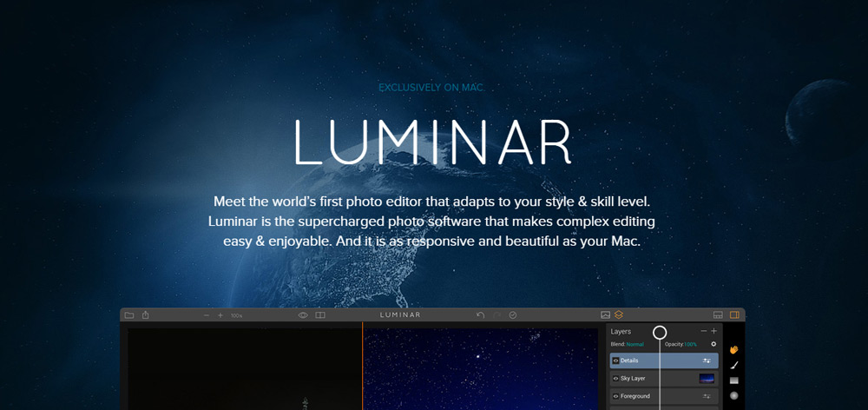
Task: Open adjustments sliders icon on Details layer
Action: (707, 360)
